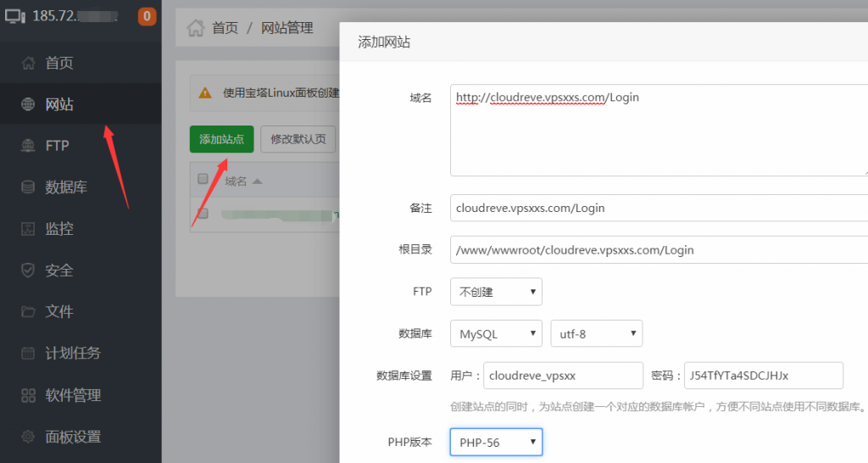The width and height of the screenshot is (868, 463).
Task: Click the blurred domain name in site row
Action: coord(278,215)
